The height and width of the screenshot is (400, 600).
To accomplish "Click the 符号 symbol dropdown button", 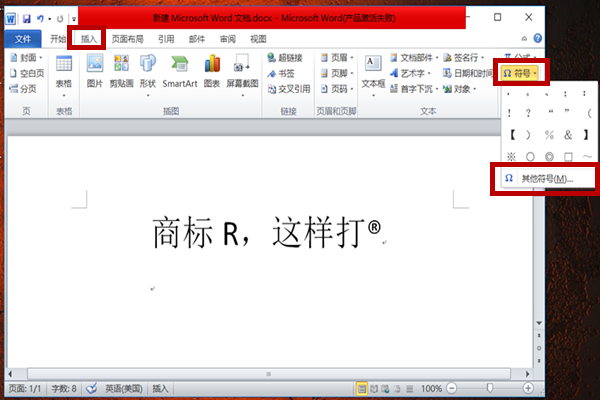I will coord(520,73).
